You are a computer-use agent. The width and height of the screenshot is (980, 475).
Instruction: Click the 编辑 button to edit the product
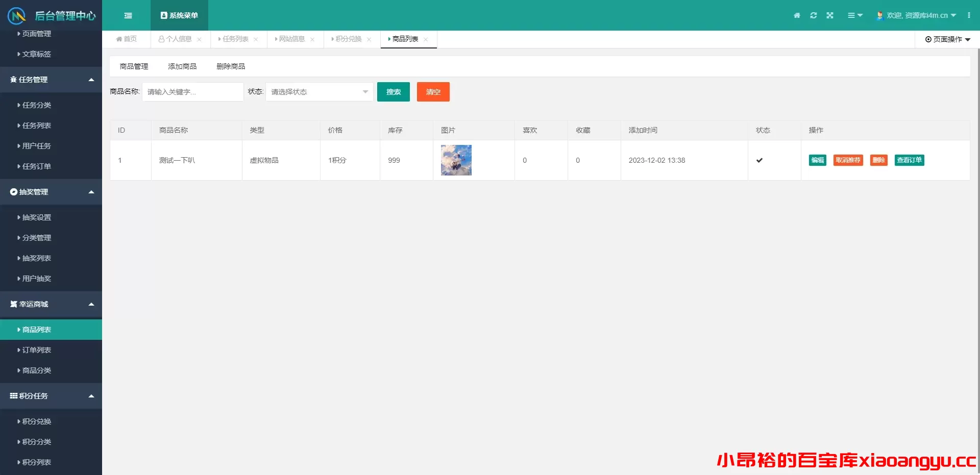pyautogui.click(x=817, y=160)
